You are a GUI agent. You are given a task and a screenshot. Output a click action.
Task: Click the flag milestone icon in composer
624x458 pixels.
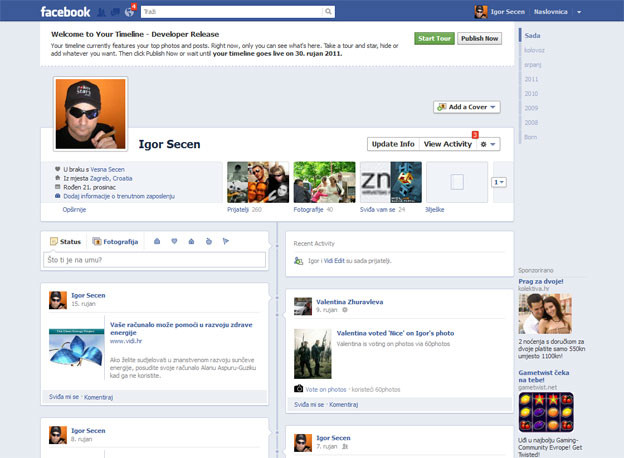click(x=226, y=241)
